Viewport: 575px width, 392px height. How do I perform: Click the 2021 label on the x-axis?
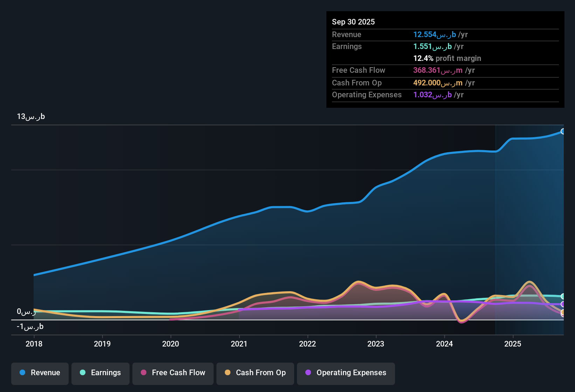coord(239,344)
